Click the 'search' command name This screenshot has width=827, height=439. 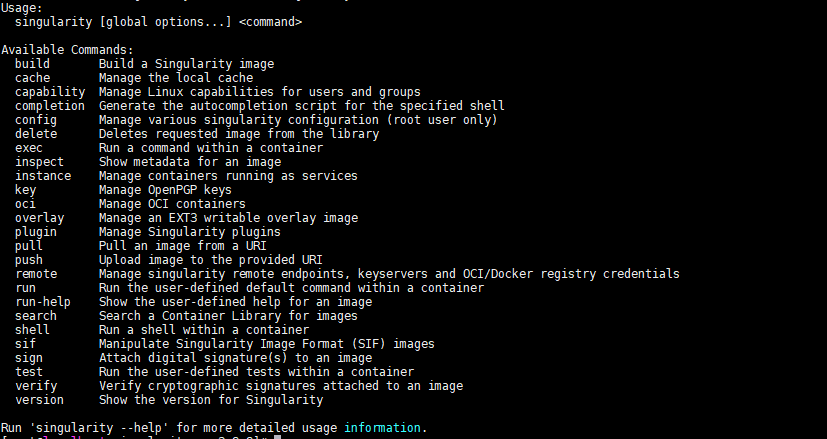(x=36, y=316)
